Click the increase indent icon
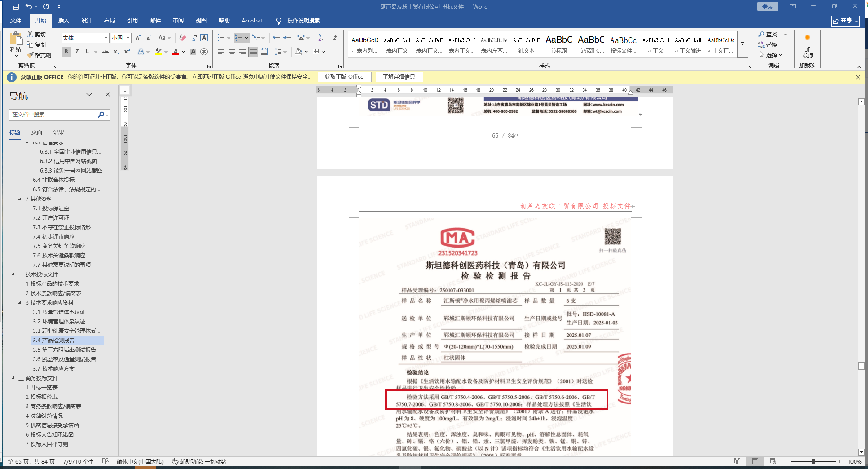This screenshot has width=868, height=469. [x=287, y=38]
